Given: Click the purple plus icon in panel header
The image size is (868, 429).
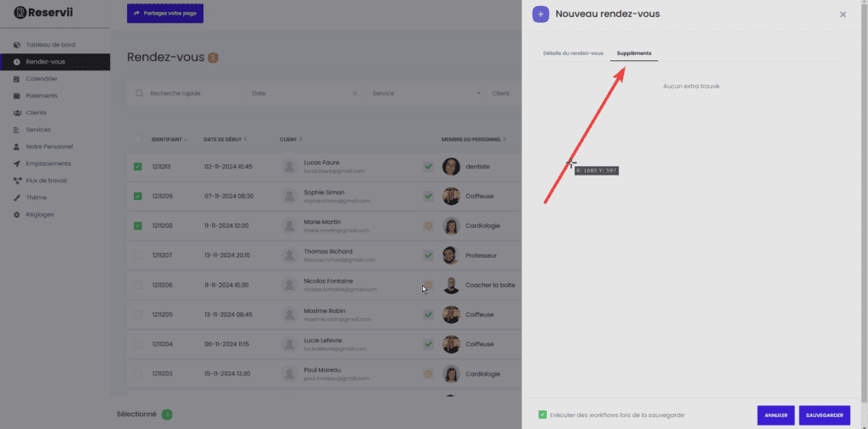Looking at the screenshot, I should click(x=540, y=14).
